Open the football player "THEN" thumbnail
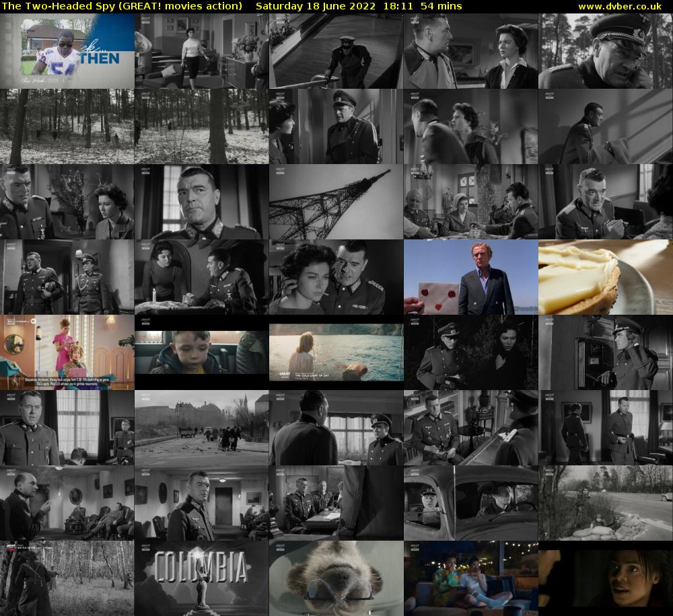This screenshot has height=616, width=673. click(67, 51)
